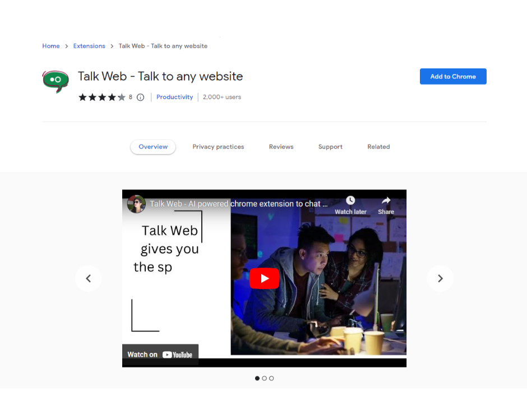Click the Add to Chrome button

(x=453, y=77)
